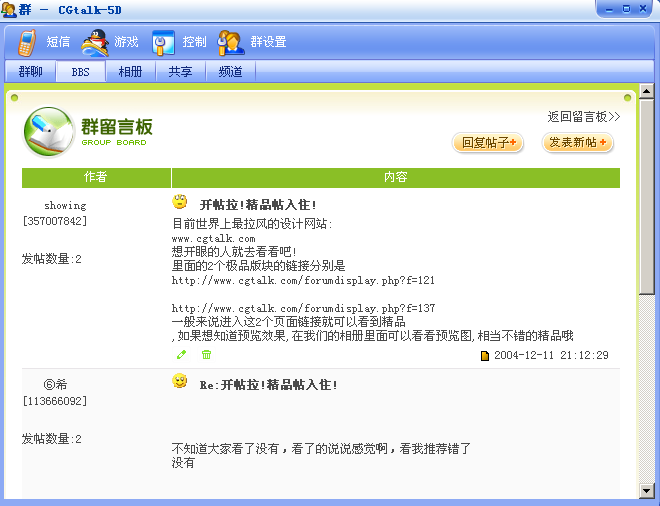The image size is (660, 506).
Task: Click the 内容 column header
Action: tap(396, 177)
